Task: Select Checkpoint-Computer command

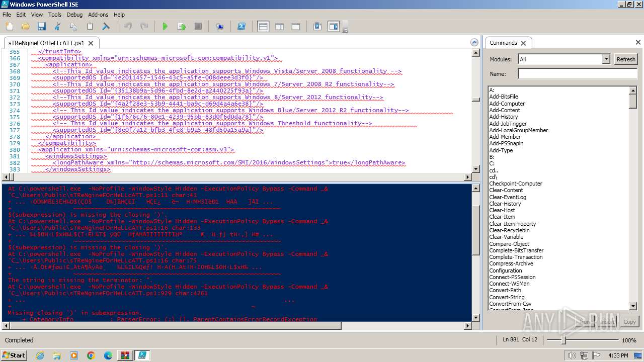Action: coord(516,184)
